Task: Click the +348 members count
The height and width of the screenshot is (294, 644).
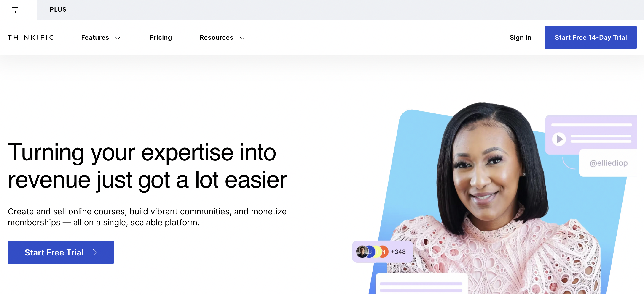Action: pos(398,252)
